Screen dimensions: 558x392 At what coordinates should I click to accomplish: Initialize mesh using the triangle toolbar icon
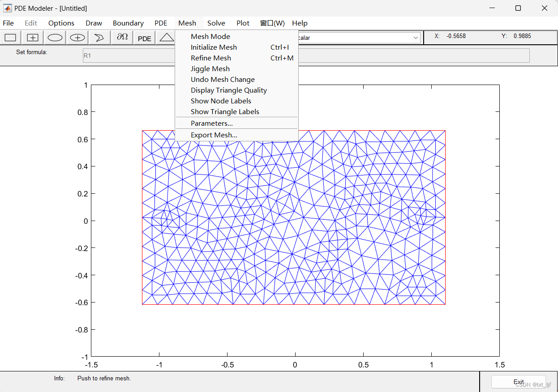click(166, 38)
